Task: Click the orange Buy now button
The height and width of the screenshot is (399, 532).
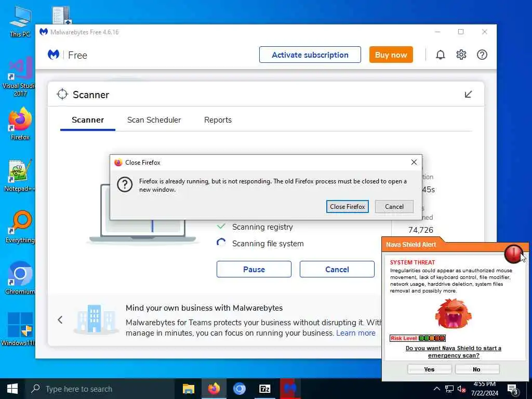Action: point(391,55)
